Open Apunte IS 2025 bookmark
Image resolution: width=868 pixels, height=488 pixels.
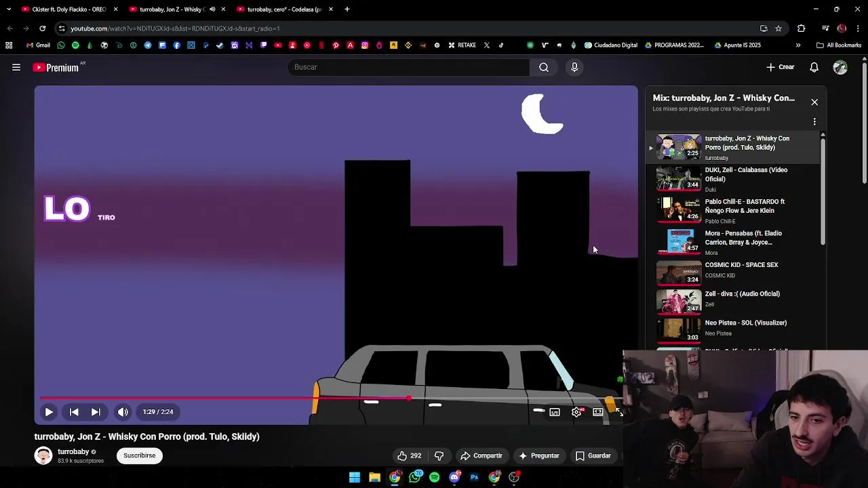tap(737, 45)
